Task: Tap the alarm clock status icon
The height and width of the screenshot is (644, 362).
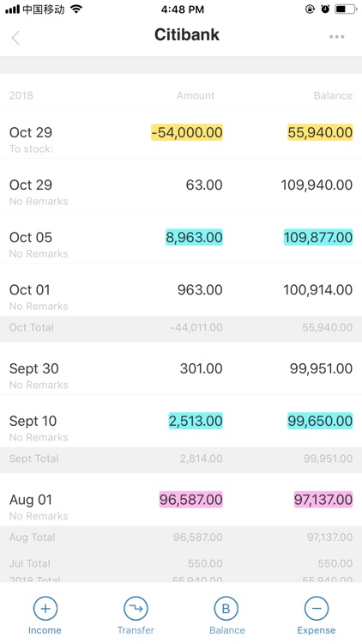Action: (325, 9)
